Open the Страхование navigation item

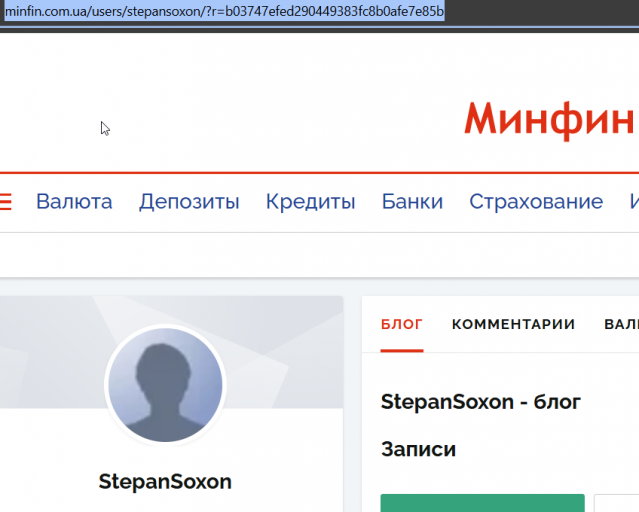[x=536, y=201]
